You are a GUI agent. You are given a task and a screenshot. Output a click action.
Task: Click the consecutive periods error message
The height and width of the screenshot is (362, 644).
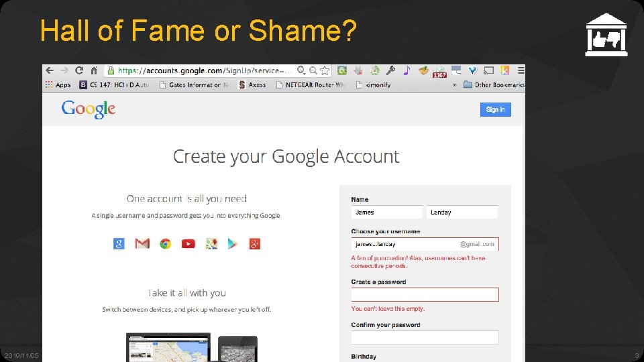[x=418, y=262]
